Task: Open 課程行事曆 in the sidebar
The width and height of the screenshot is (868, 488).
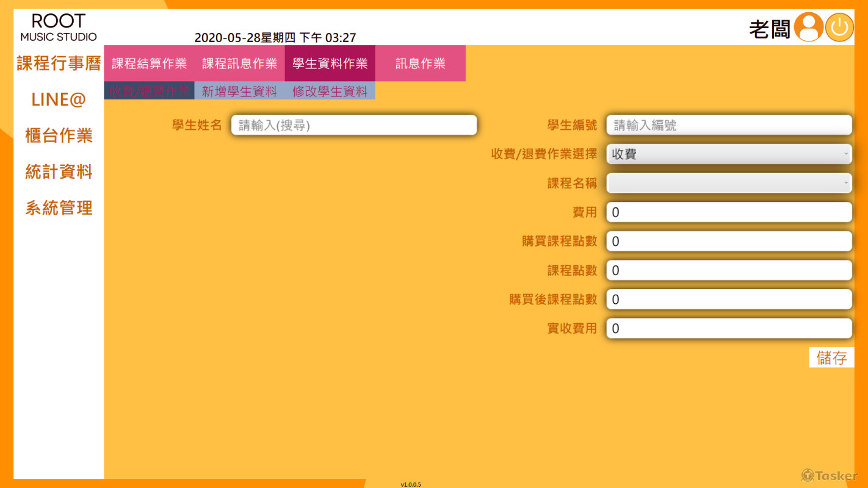Action: click(59, 63)
